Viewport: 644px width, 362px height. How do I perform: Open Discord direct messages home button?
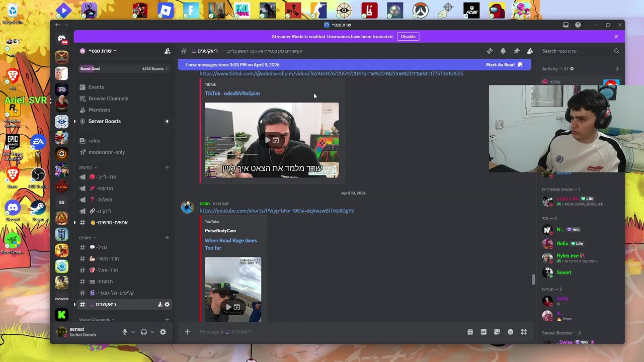point(61,38)
